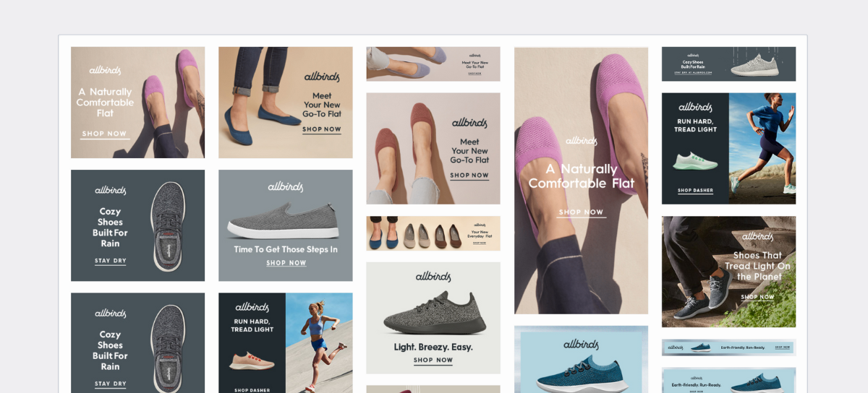Click the allbirds logo in the Cozy Shoes banner

pyautogui.click(x=693, y=54)
